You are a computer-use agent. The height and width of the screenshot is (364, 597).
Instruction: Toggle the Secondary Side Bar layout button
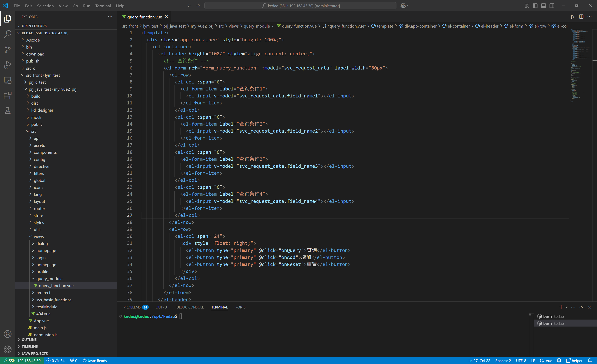pos(552,6)
